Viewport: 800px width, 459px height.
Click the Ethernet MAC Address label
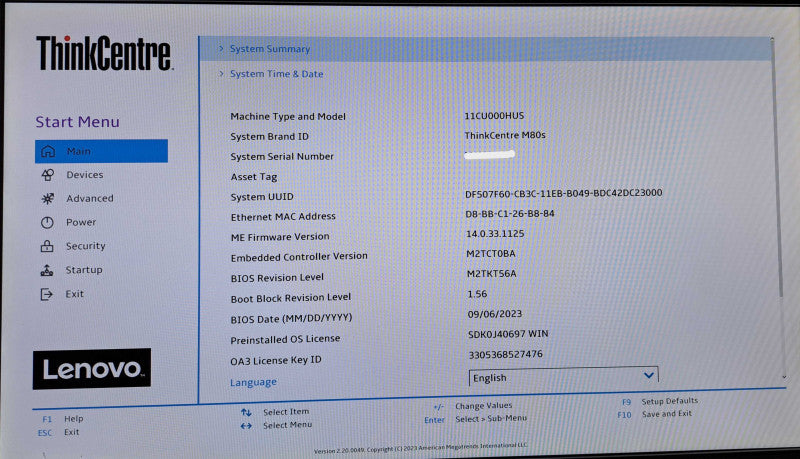tap(283, 217)
